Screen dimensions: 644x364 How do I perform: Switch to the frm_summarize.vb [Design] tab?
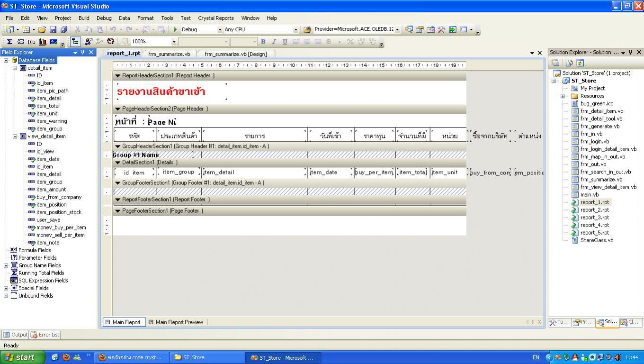click(x=236, y=54)
